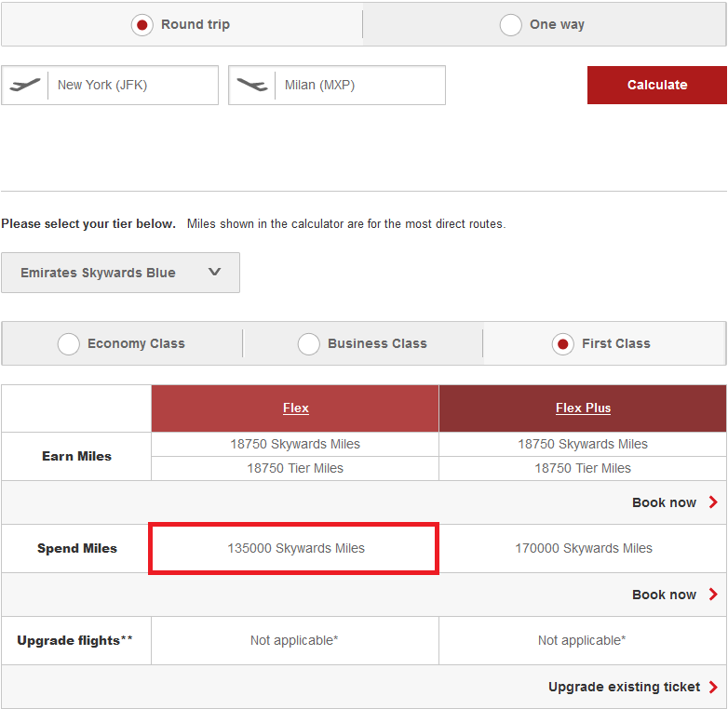Screen dimensions: 728x709
Task: Click 18750 Skywards Miles under Flex
Action: click(295, 444)
